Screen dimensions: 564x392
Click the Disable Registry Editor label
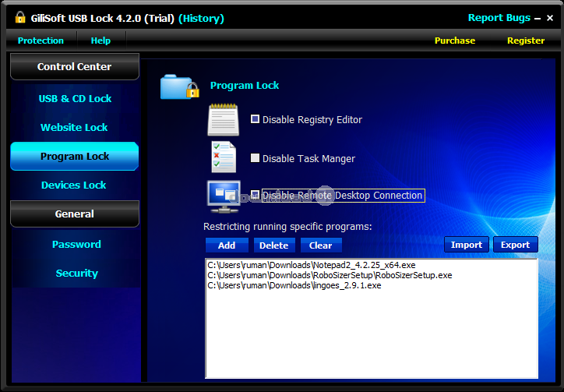(x=312, y=119)
